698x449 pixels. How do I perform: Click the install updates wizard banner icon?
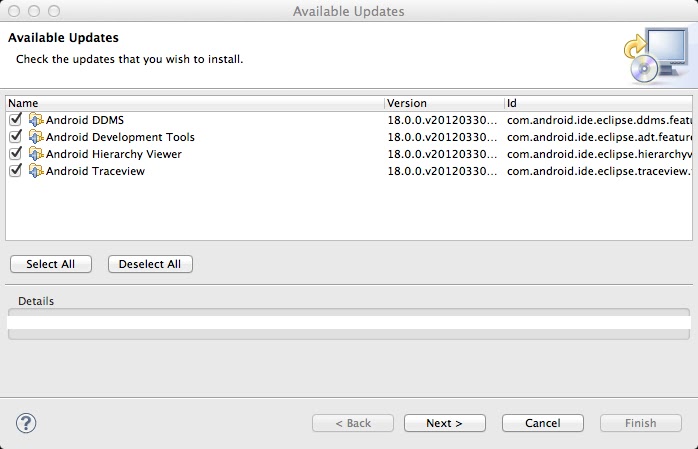[656, 55]
